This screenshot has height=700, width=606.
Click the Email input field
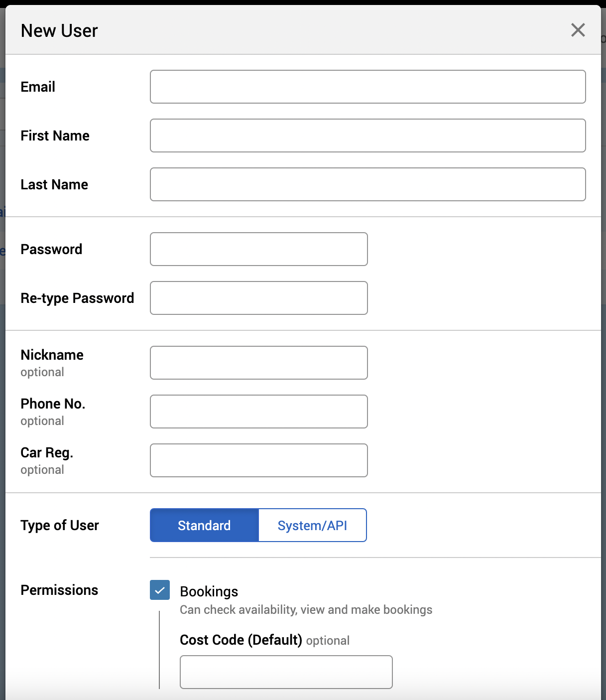point(367,87)
